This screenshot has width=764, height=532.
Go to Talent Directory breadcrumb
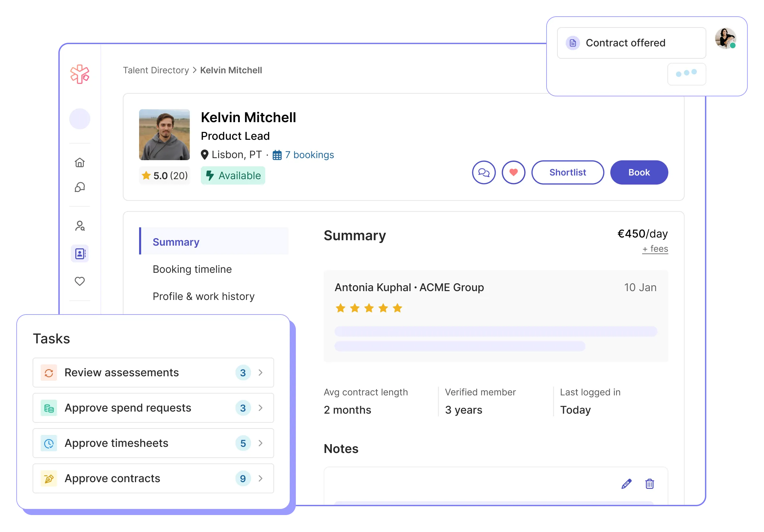click(x=156, y=70)
